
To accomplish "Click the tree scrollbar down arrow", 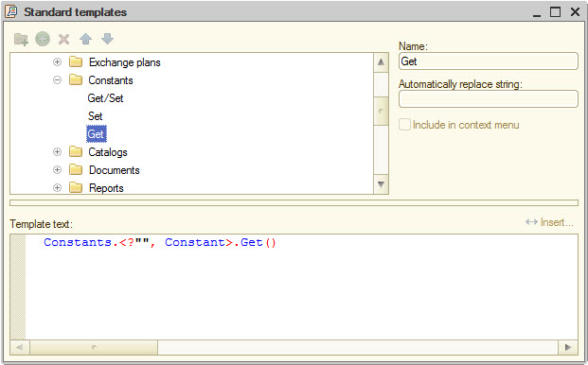I will (x=381, y=184).
